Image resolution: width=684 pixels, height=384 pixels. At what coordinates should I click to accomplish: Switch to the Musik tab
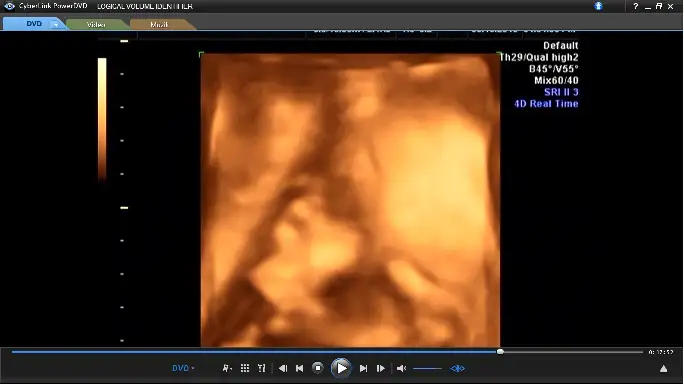(159, 25)
